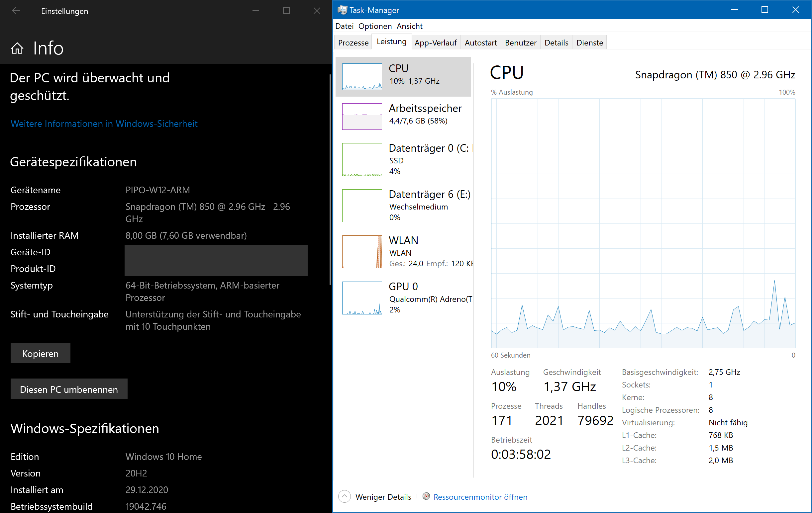Click the L3-Cache value 2,0 MB
812x513 pixels.
tap(721, 460)
